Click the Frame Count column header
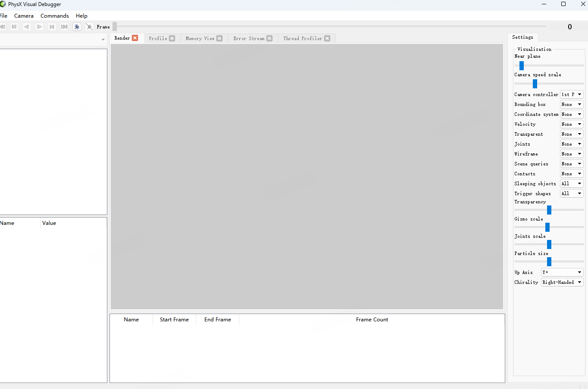The height and width of the screenshot is (389, 588). tap(372, 320)
